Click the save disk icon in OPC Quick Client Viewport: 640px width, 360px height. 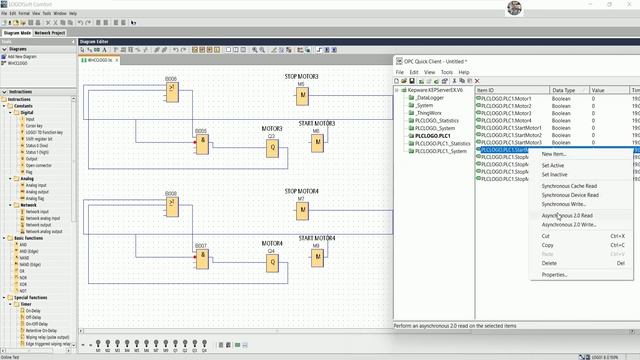412,81
